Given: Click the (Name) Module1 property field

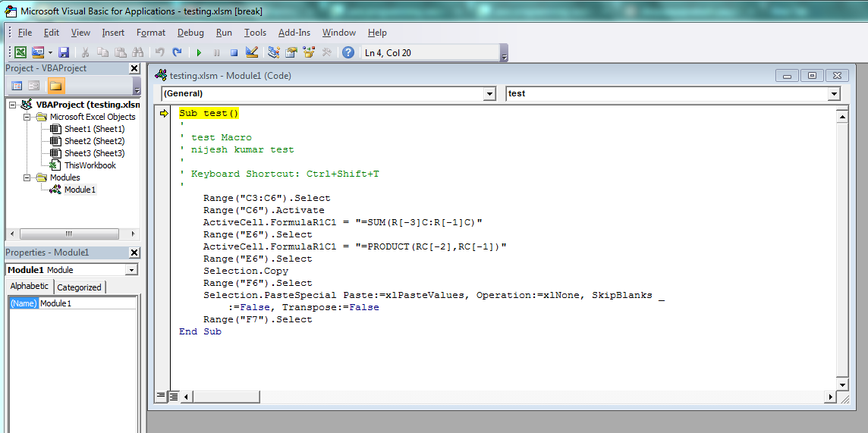Looking at the screenshot, I should point(73,303).
